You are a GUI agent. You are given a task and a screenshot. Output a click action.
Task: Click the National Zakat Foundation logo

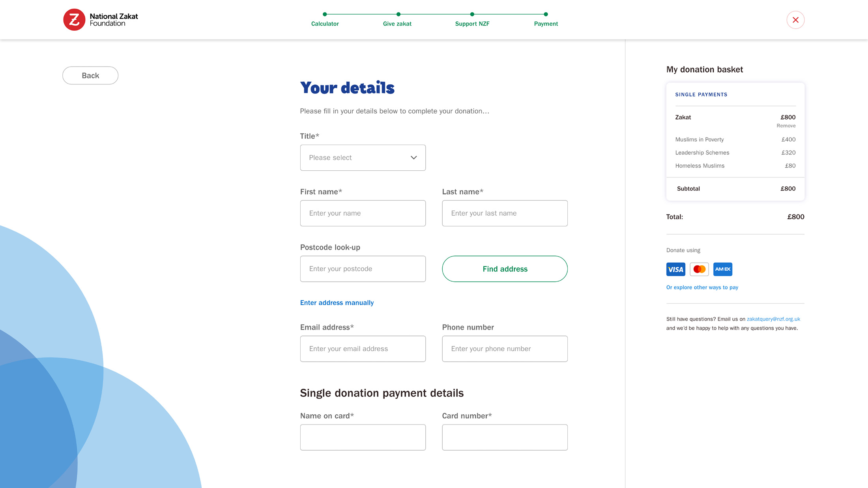click(101, 20)
